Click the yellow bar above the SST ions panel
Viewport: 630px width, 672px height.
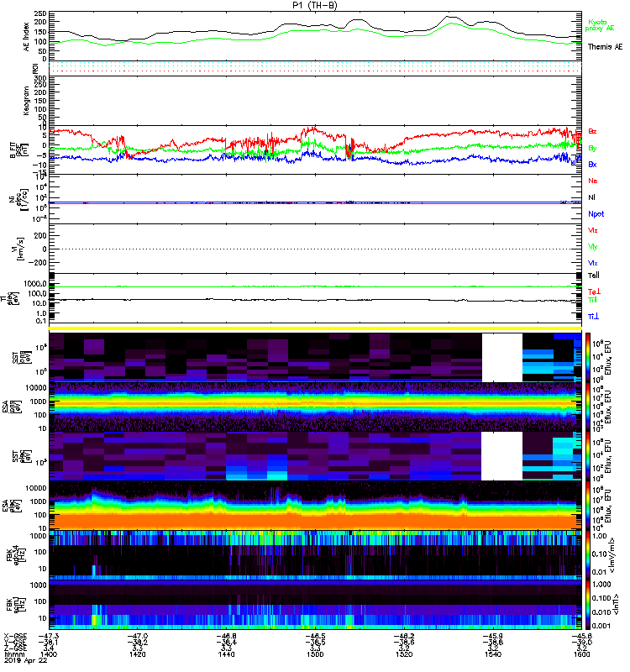point(315,328)
